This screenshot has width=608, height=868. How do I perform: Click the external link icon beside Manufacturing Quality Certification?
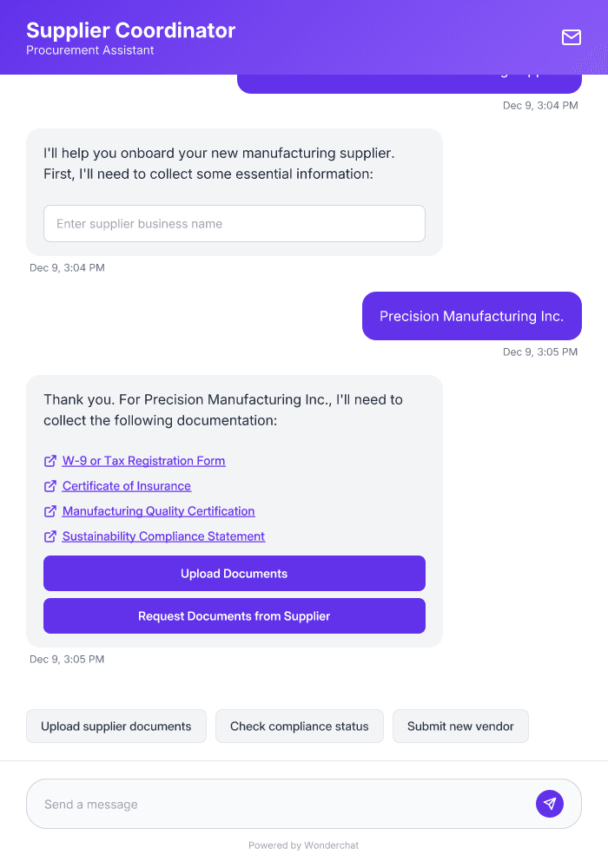point(50,511)
